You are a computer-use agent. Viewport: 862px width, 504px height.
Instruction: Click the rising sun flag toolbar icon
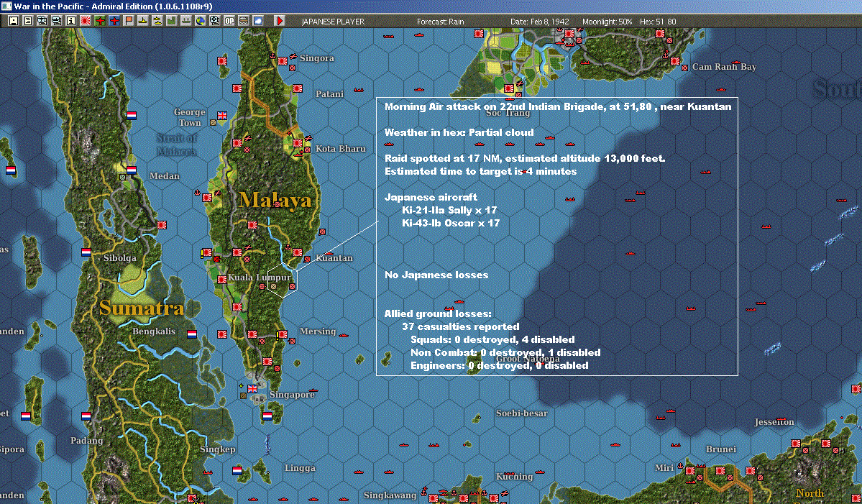click(86, 21)
